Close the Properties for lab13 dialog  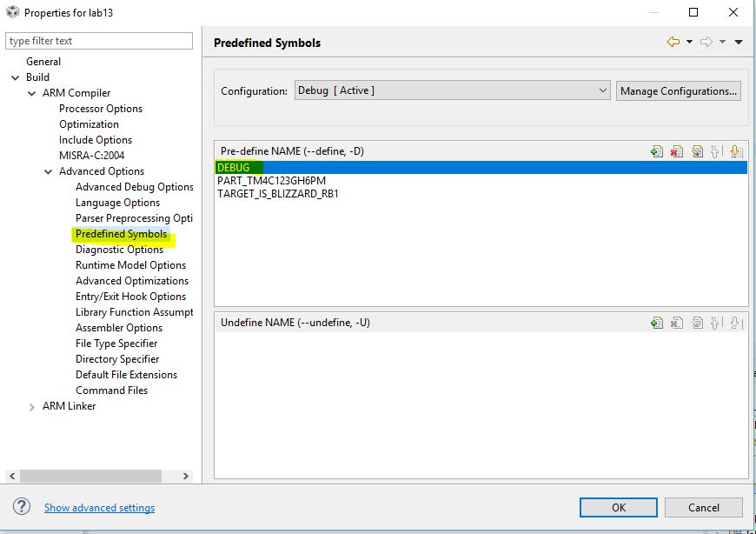pos(733,12)
